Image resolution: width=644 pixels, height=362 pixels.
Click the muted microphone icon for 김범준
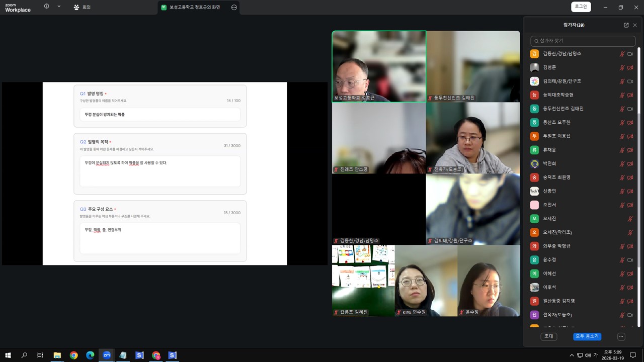(622, 67)
